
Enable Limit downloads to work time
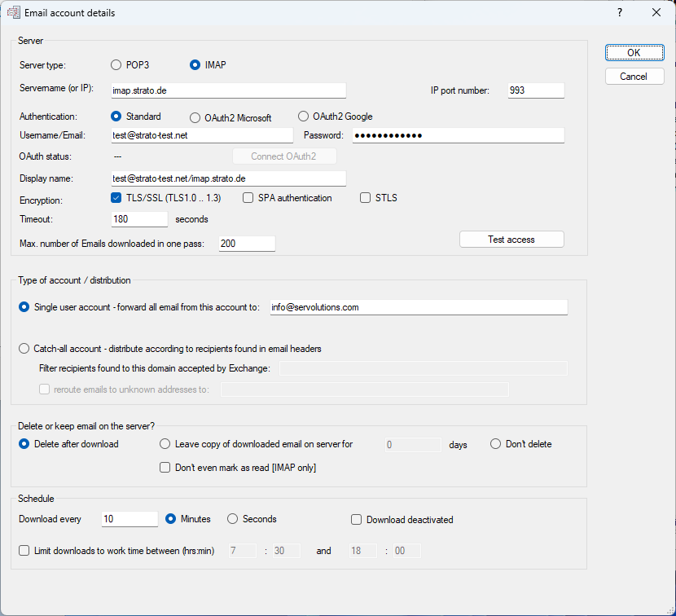coord(24,551)
